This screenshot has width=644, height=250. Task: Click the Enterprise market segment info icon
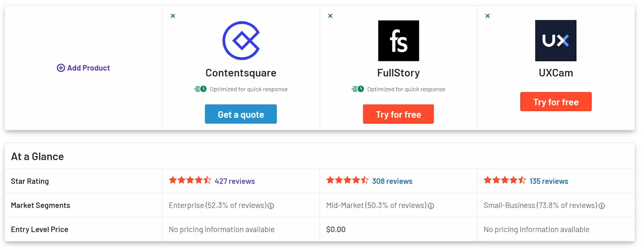(x=271, y=206)
